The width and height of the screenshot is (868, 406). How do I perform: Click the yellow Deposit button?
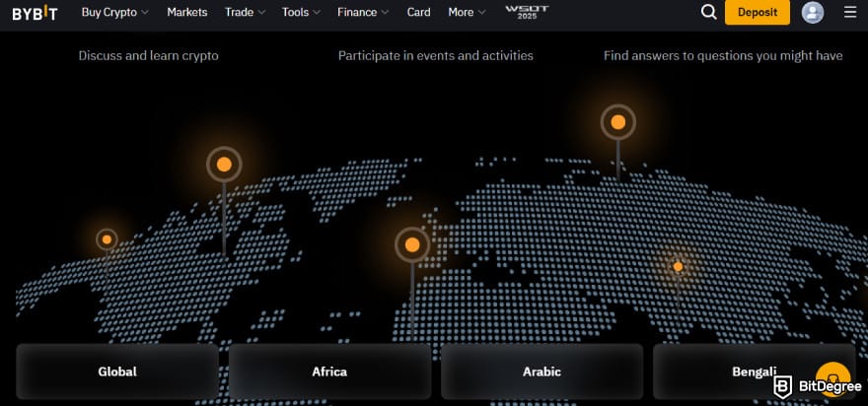pos(758,12)
